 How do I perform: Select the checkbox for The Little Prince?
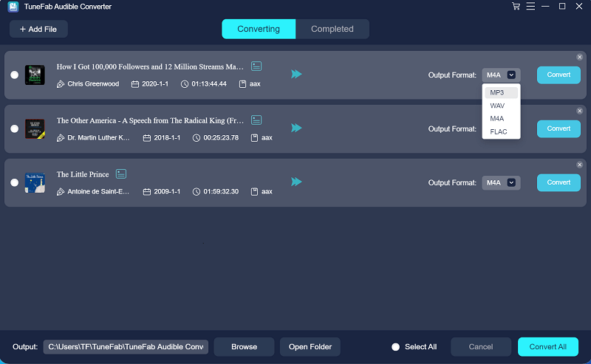coord(14,182)
